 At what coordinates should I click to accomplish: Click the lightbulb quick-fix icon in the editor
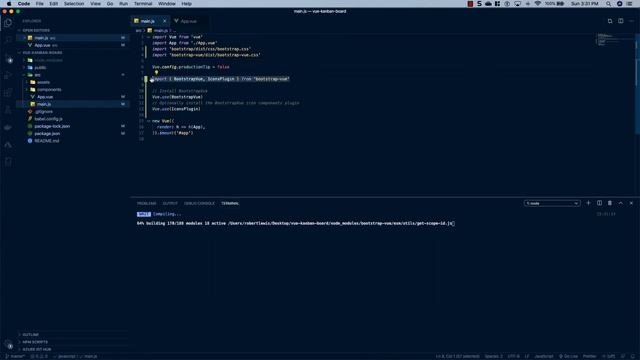tap(156, 73)
